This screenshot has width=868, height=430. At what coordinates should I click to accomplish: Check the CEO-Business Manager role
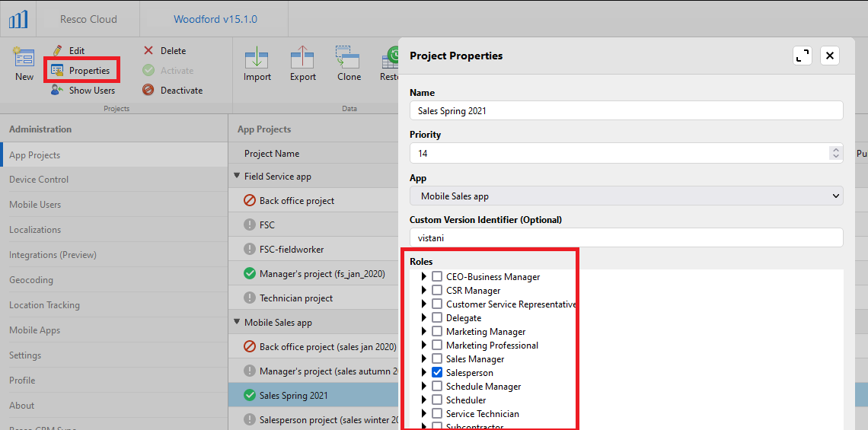click(x=437, y=277)
